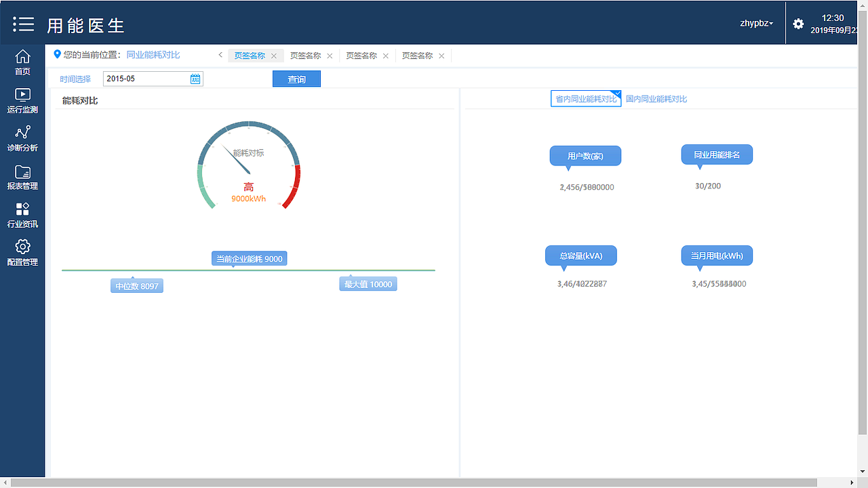Open the calendar picker icon
868x488 pixels.
(195, 79)
